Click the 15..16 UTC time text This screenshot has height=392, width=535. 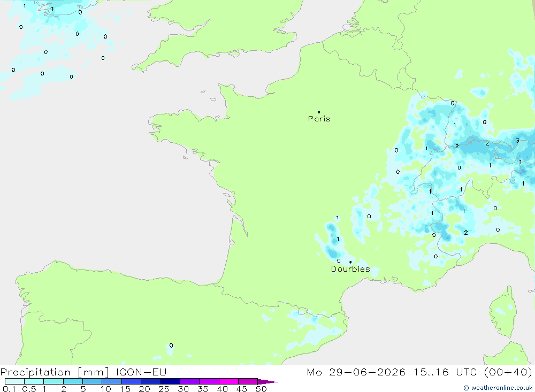[445, 372]
